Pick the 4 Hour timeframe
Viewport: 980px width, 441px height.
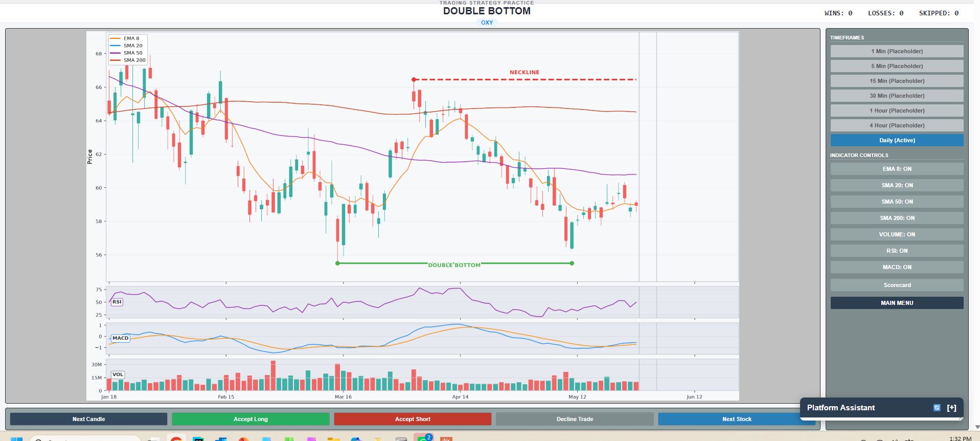(897, 125)
